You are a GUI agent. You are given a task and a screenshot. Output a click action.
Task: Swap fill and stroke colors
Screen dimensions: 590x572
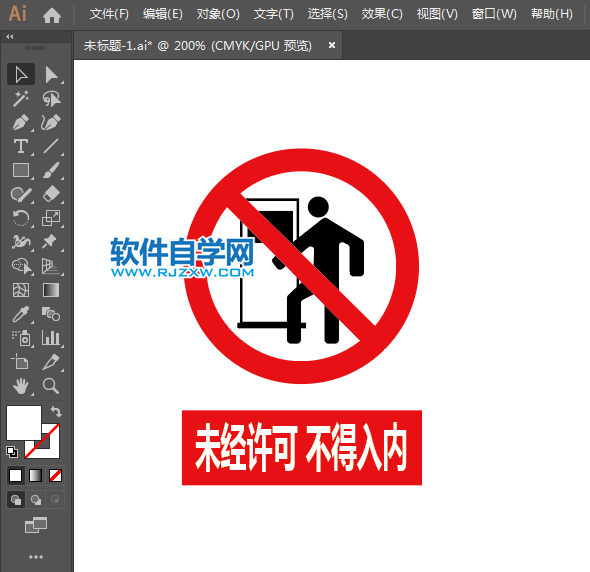(56, 411)
